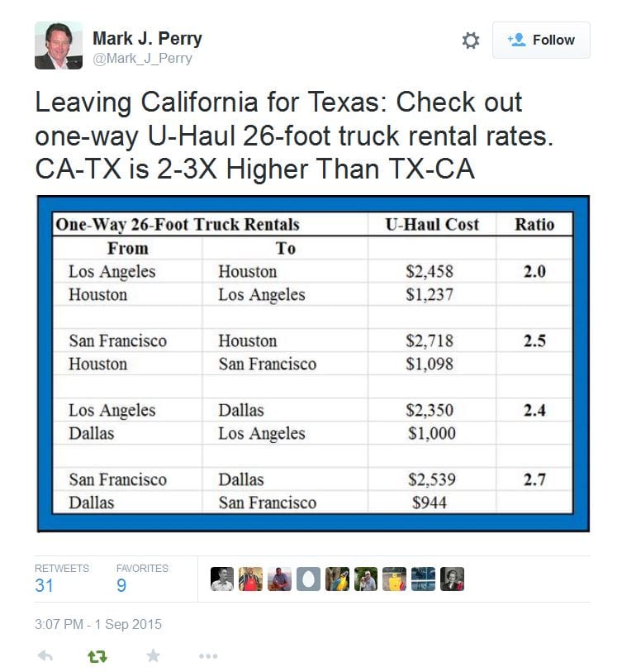Viewport: 622px width, 672px height.
Task: View the 31 retweets list
Action: tap(45, 586)
